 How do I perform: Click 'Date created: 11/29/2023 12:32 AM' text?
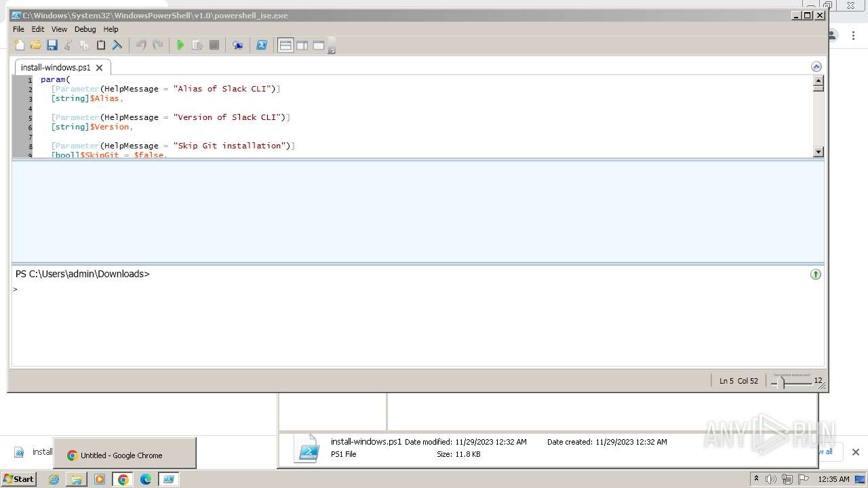pos(607,442)
